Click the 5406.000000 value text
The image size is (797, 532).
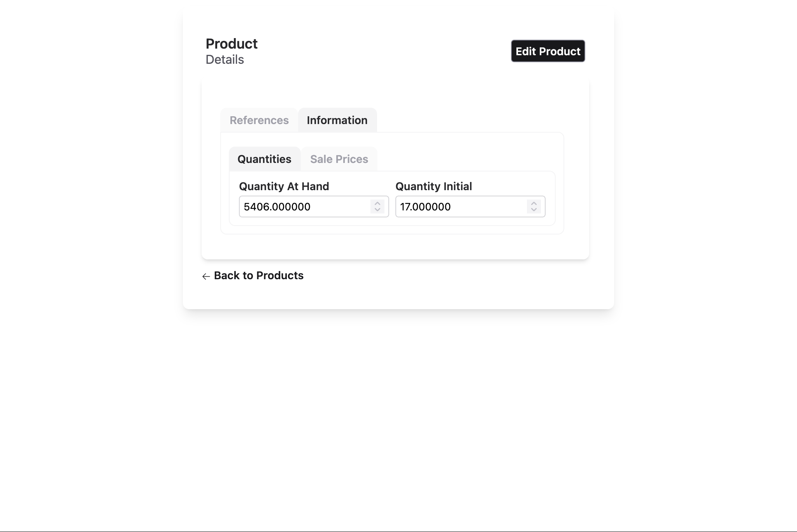pos(277,206)
